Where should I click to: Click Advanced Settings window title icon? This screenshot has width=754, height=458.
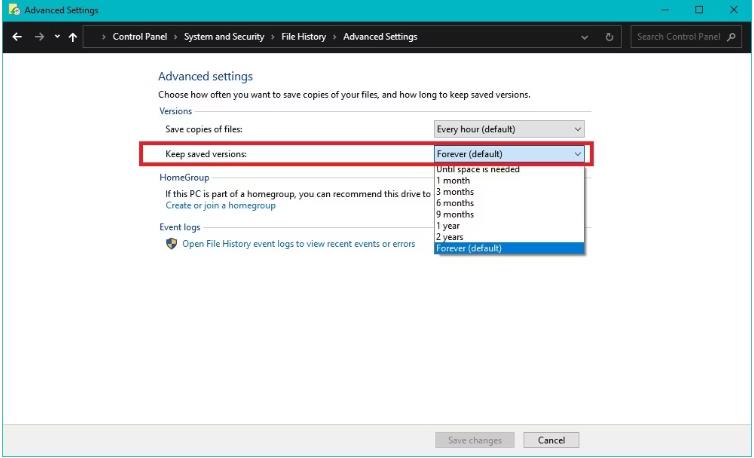click(14, 10)
